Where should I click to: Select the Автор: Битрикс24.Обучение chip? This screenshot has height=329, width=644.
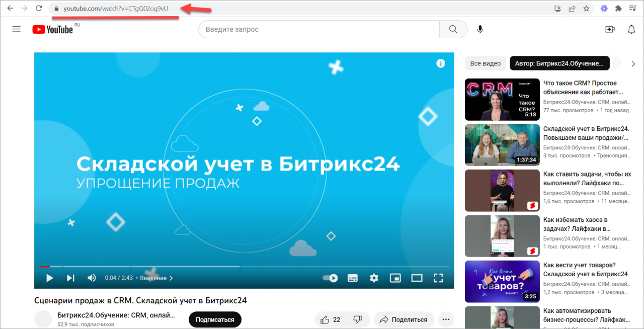tap(559, 63)
